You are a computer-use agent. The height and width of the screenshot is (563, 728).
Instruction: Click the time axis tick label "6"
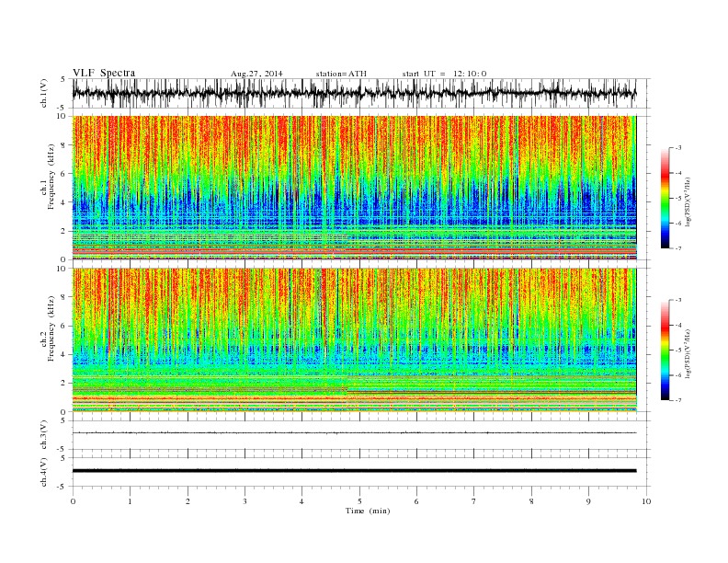[417, 501]
